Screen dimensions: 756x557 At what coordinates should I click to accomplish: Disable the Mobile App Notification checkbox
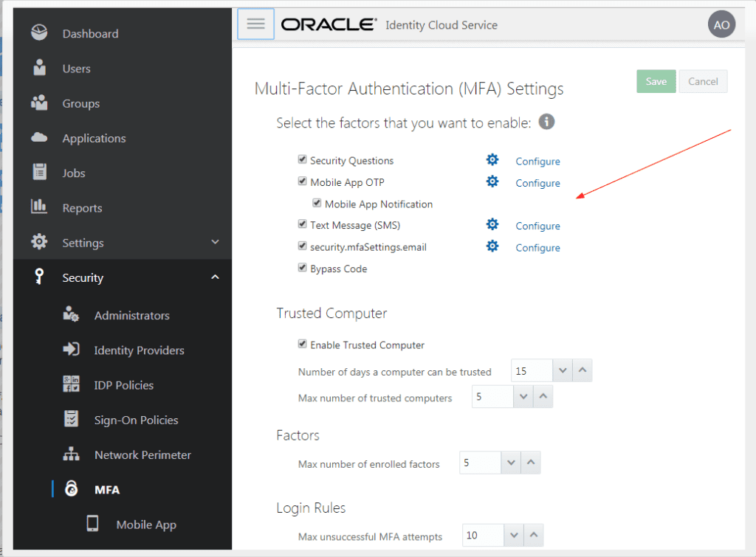(x=317, y=202)
